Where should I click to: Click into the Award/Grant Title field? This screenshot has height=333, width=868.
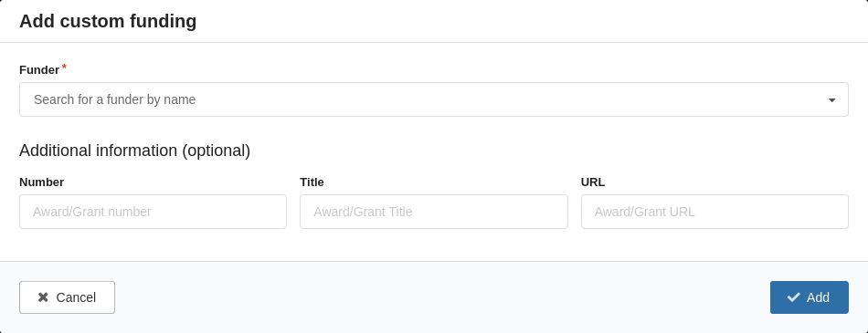pos(433,212)
